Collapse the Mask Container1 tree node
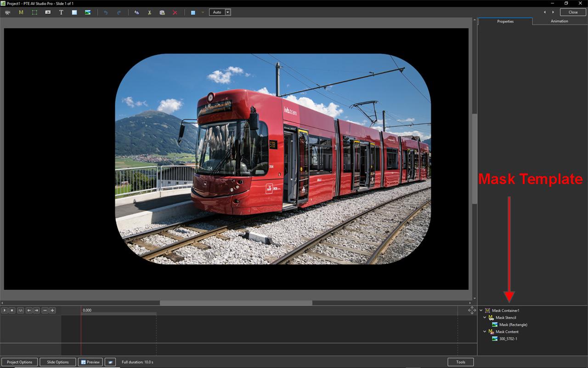 coord(481,310)
